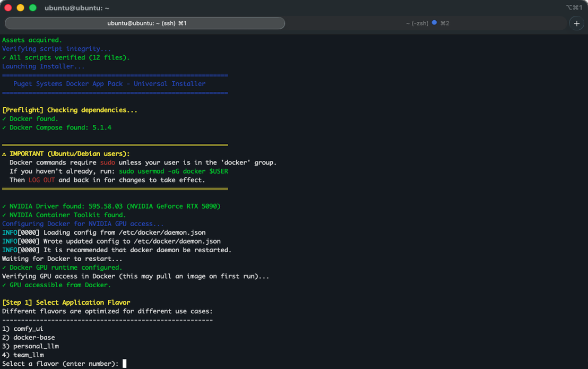Click 'Waiting for Docker to restart...' line

tap(62, 259)
